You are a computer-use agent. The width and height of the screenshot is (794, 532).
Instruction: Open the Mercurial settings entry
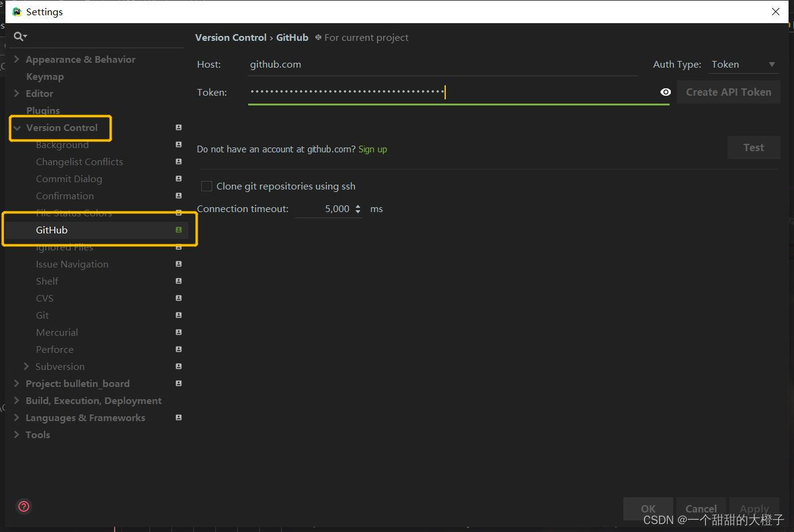[57, 332]
